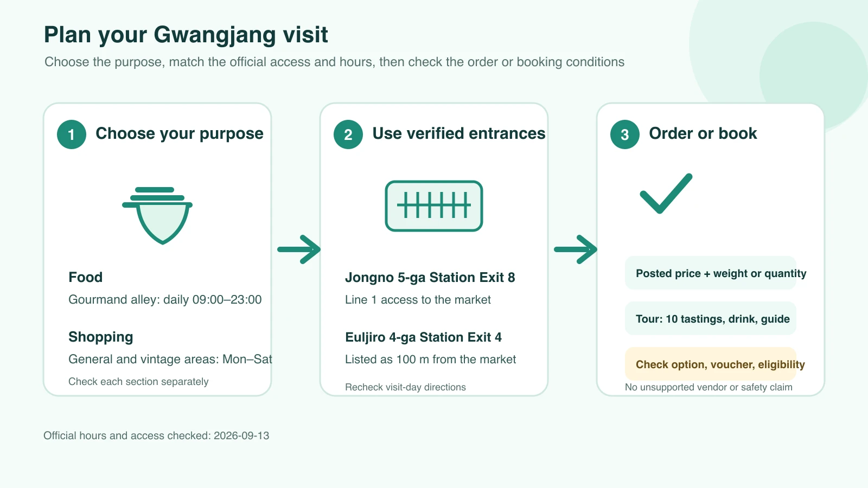868x488 pixels.
Task: Click the arrow between steps 1 and 2
Action: 299,249
